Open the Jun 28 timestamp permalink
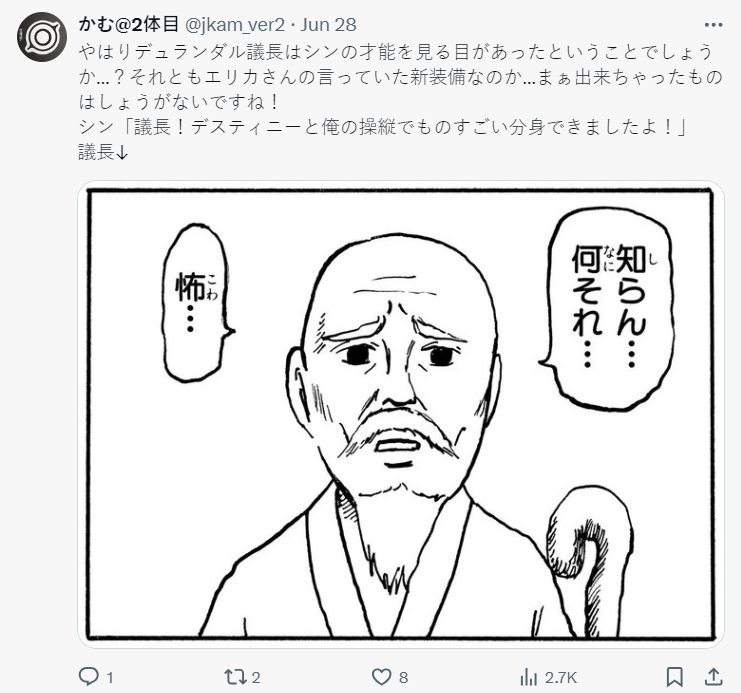Viewport: 741px width, 693px height. coord(328,25)
